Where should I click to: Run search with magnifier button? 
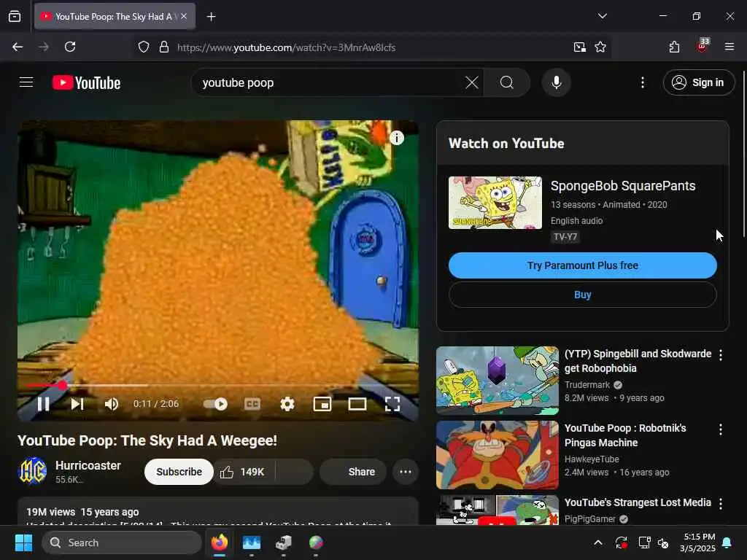[x=507, y=83]
